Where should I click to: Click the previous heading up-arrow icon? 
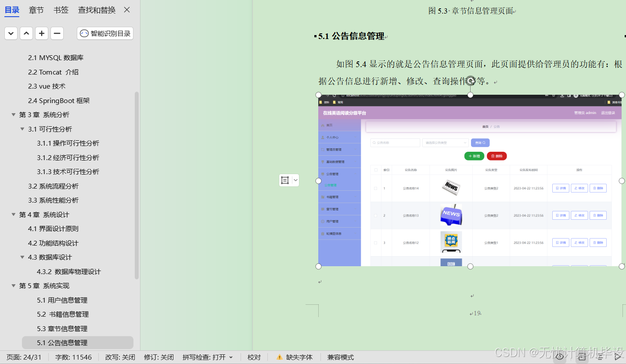click(x=26, y=33)
